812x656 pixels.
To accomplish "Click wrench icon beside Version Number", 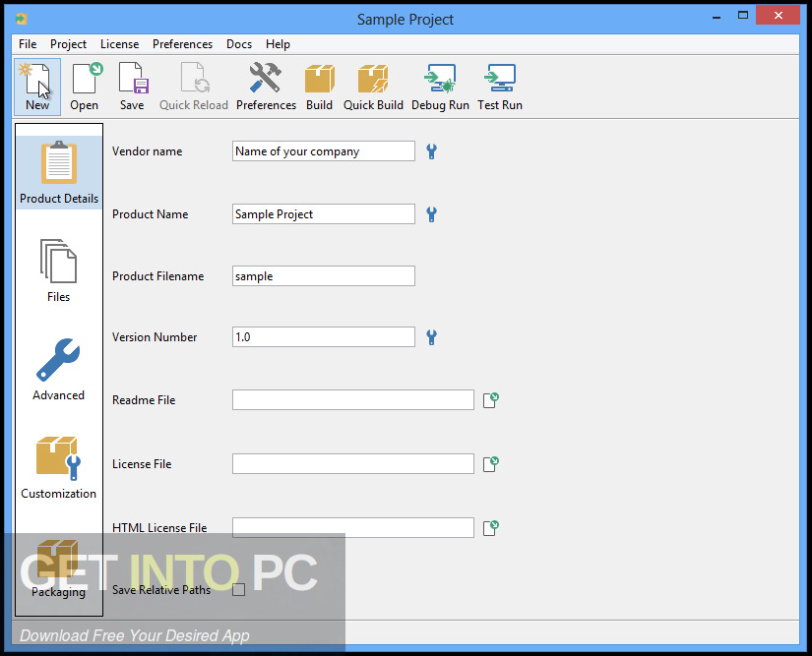I will click(431, 337).
